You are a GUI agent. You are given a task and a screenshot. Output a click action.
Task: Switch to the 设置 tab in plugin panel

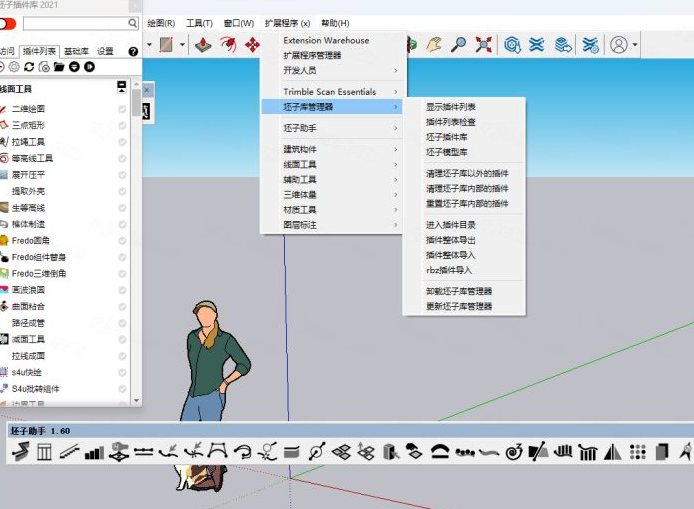tap(105, 51)
